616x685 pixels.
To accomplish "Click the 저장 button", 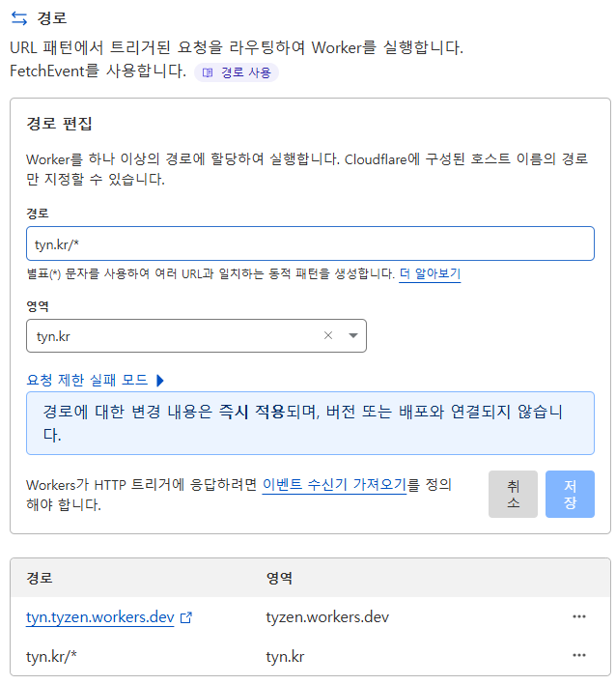I will 570,494.
